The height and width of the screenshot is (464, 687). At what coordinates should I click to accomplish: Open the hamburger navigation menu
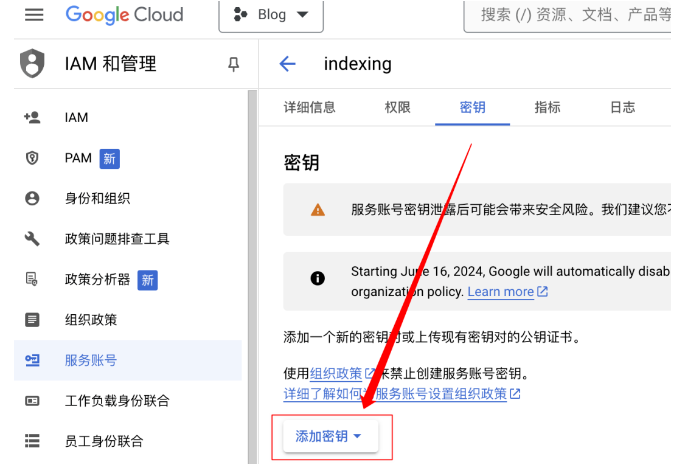pos(34,15)
